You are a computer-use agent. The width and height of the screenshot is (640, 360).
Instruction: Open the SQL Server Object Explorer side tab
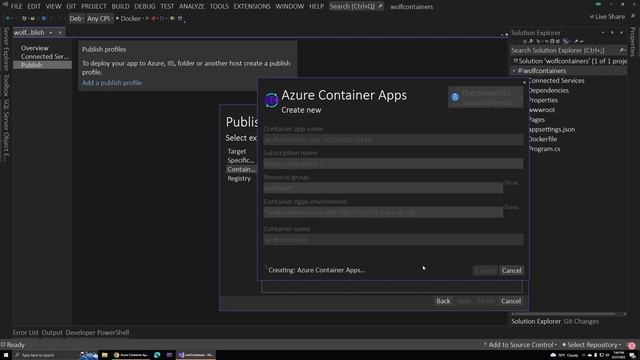coord(6,130)
